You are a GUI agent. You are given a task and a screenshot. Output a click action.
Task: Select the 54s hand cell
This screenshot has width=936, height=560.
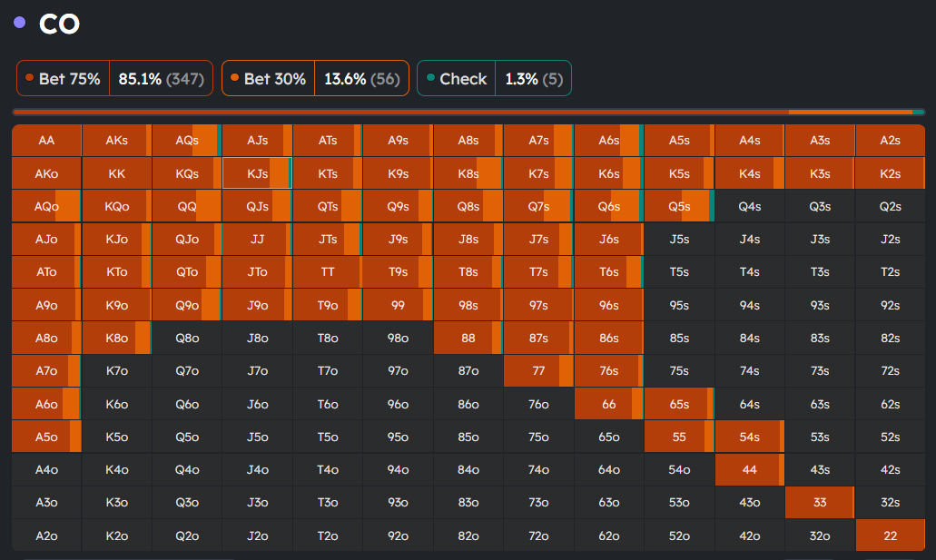(749, 437)
